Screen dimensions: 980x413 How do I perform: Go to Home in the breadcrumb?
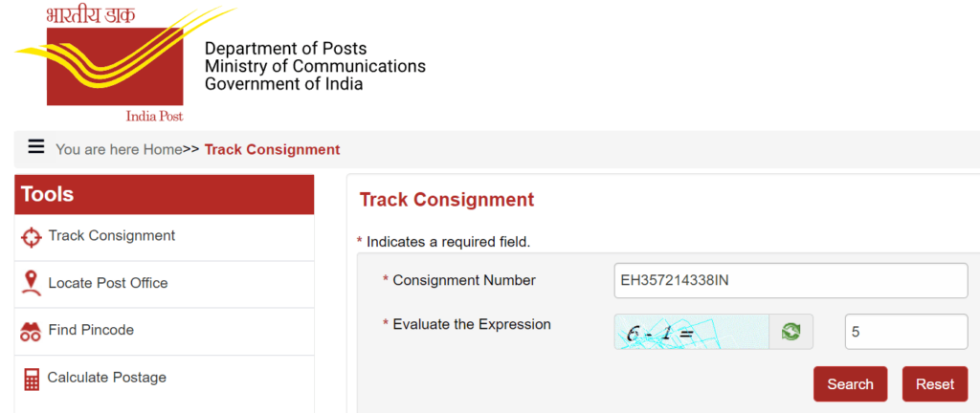163,150
